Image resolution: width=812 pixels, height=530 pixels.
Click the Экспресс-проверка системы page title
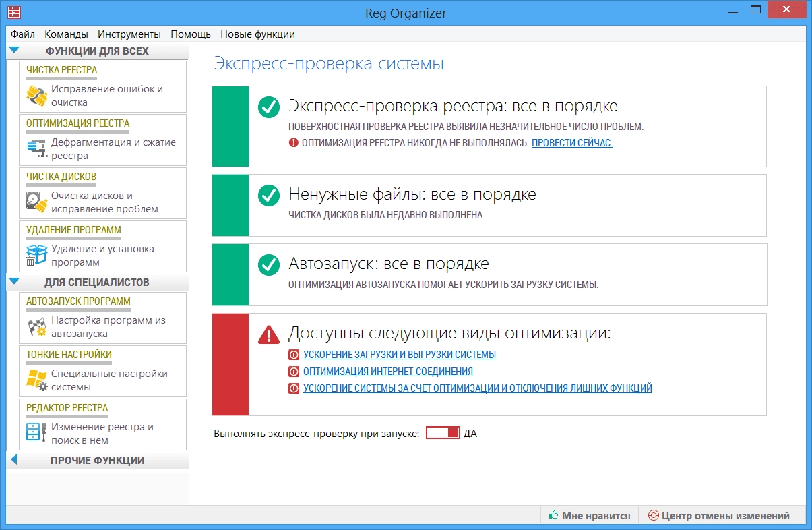pos(329,64)
